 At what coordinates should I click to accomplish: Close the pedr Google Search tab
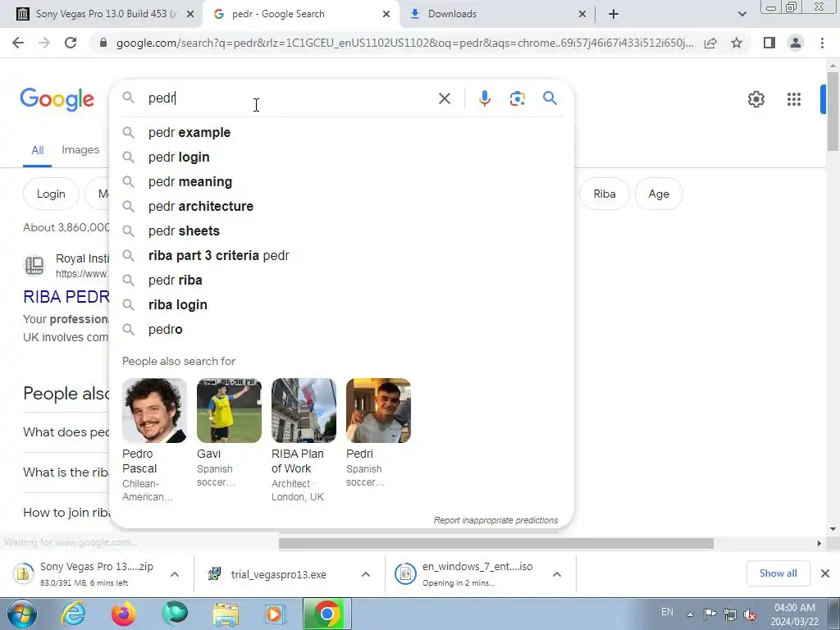[386, 14]
